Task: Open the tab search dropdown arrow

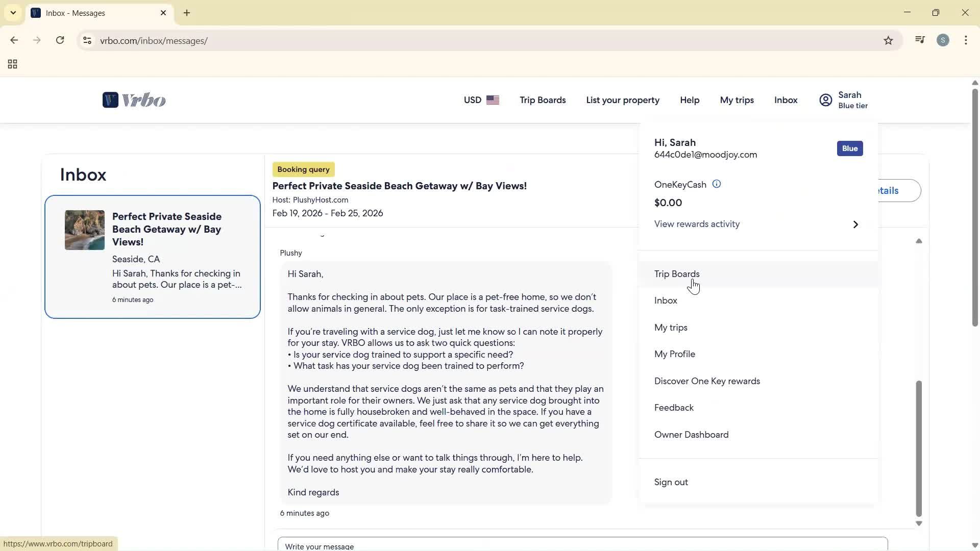Action: 13,12
